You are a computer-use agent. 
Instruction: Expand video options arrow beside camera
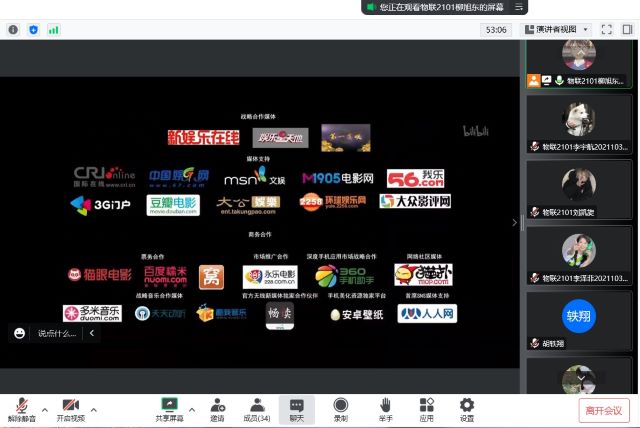coord(94,409)
